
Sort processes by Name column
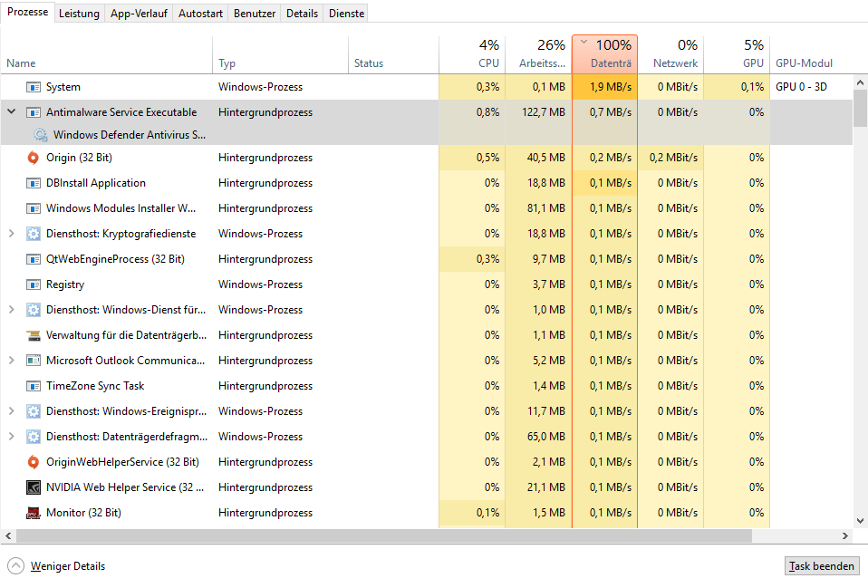pyautogui.click(x=106, y=54)
